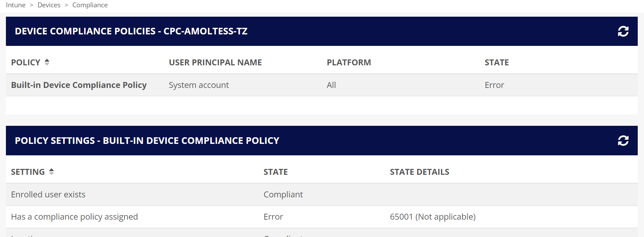Refresh the Device Compliance Policies panel

point(623,31)
